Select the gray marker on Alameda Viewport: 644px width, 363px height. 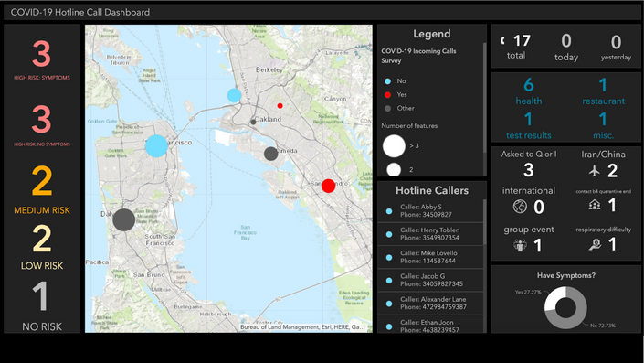[x=270, y=154]
